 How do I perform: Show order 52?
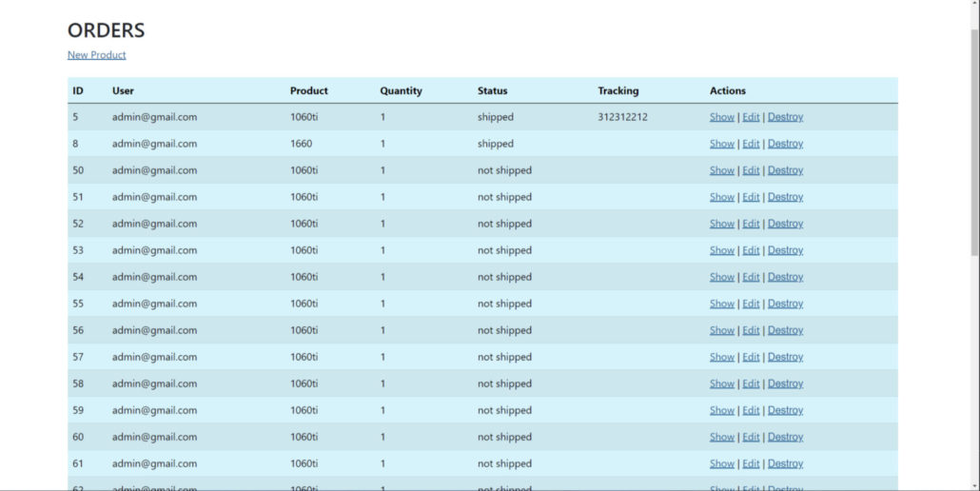tap(722, 224)
